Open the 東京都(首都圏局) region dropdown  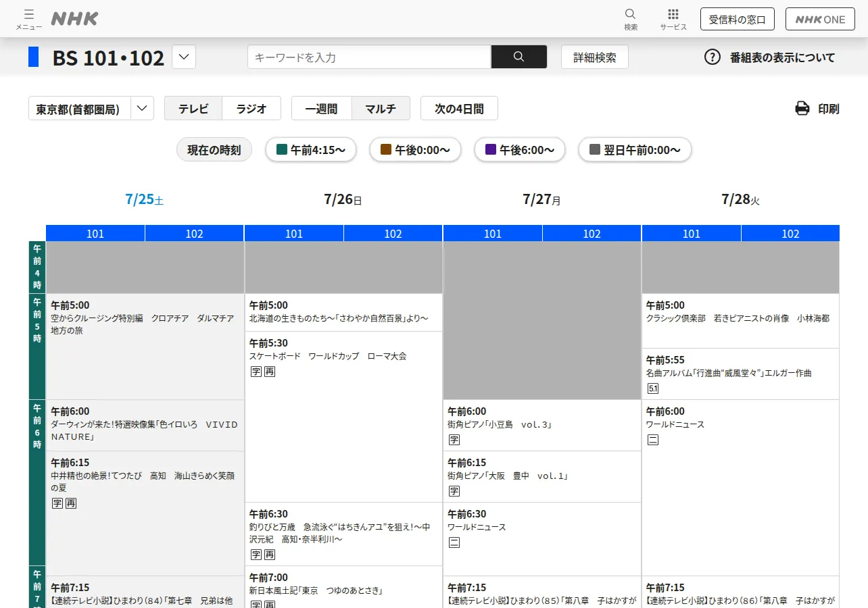coord(91,108)
